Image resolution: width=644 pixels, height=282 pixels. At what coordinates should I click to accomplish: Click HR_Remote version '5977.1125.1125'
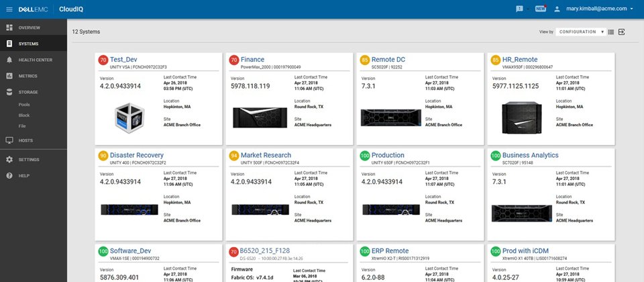tap(515, 86)
